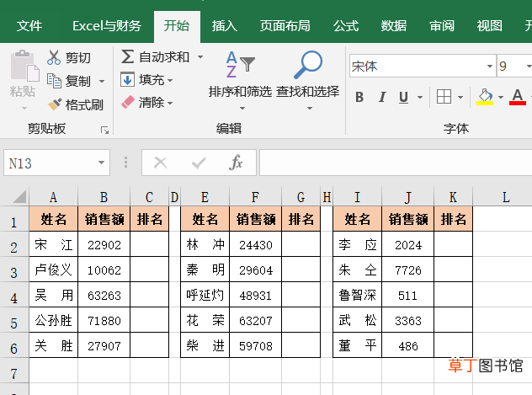532x395 pixels.
Task: Switch to 数据 Data tab
Action: click(394, 26)
